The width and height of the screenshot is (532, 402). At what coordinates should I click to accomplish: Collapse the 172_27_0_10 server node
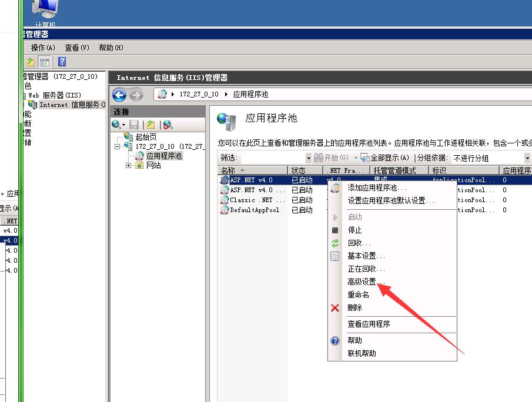point(118,146)
